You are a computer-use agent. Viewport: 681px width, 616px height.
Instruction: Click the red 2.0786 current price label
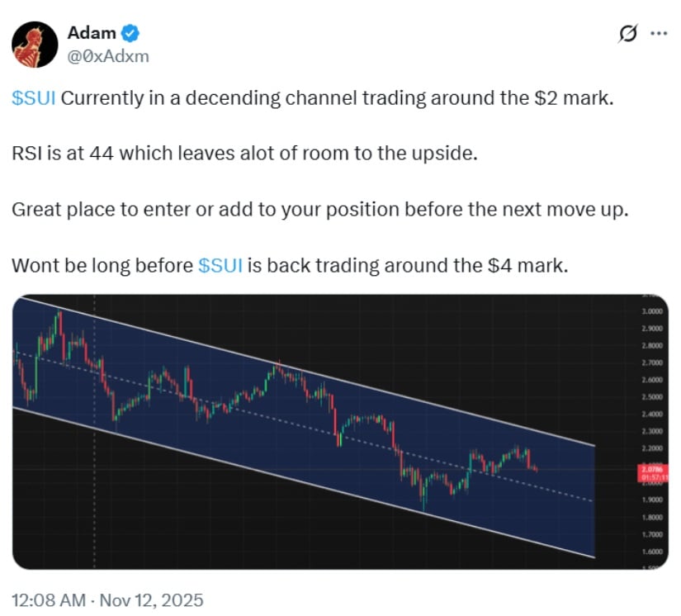coord(651,468)
